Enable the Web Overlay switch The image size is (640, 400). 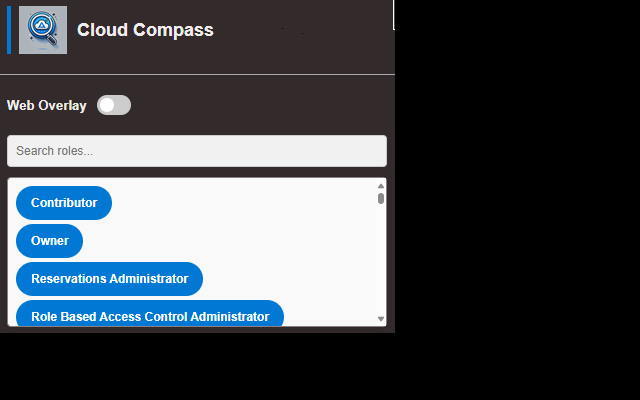coord(114,105)
